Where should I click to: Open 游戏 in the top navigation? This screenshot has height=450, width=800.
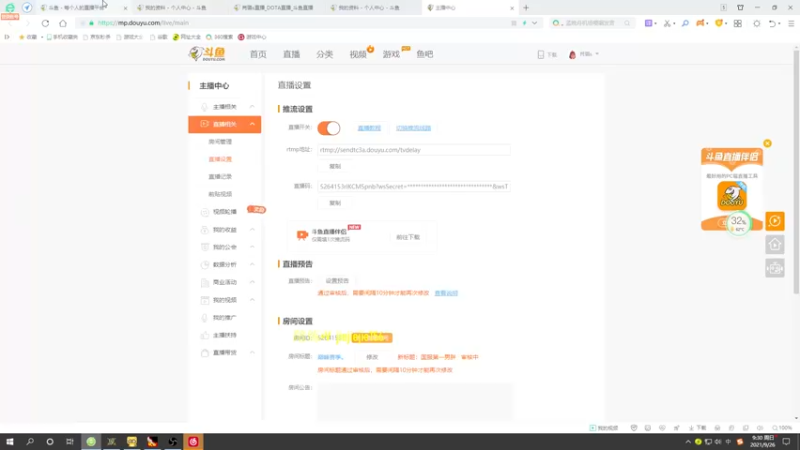click(391, 54)
